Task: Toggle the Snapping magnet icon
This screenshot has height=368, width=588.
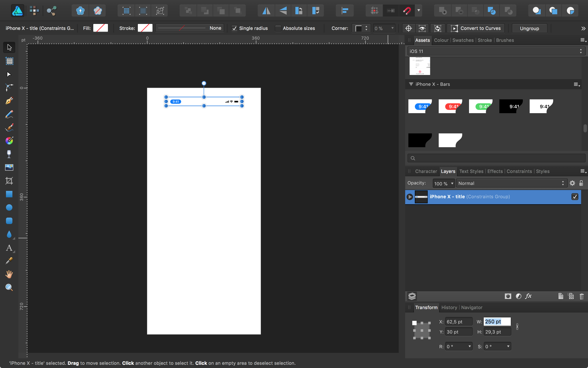Action: (x=407, y=11)
